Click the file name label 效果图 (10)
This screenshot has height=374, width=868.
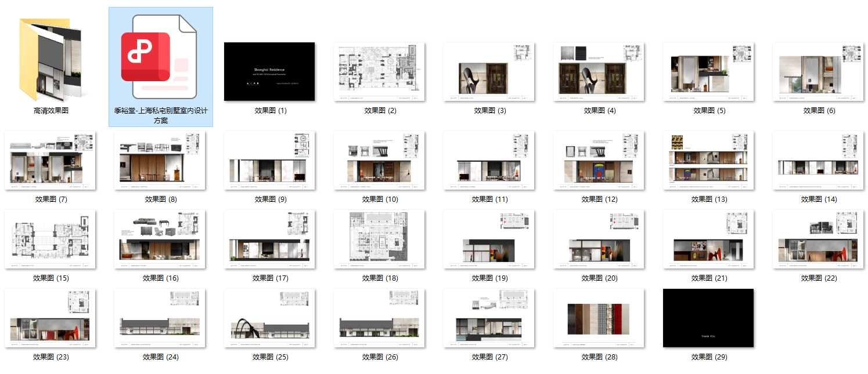[380, 199]
